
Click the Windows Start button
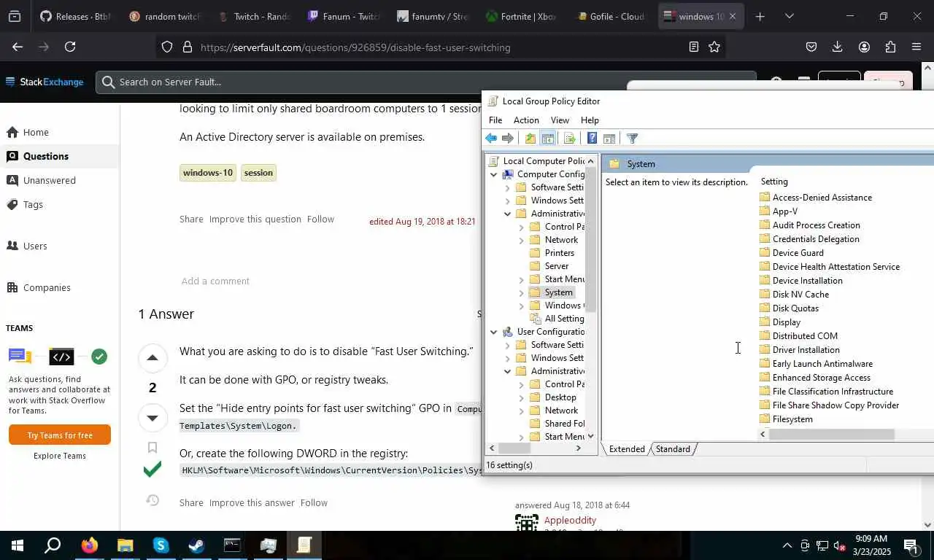click(18, 545)
